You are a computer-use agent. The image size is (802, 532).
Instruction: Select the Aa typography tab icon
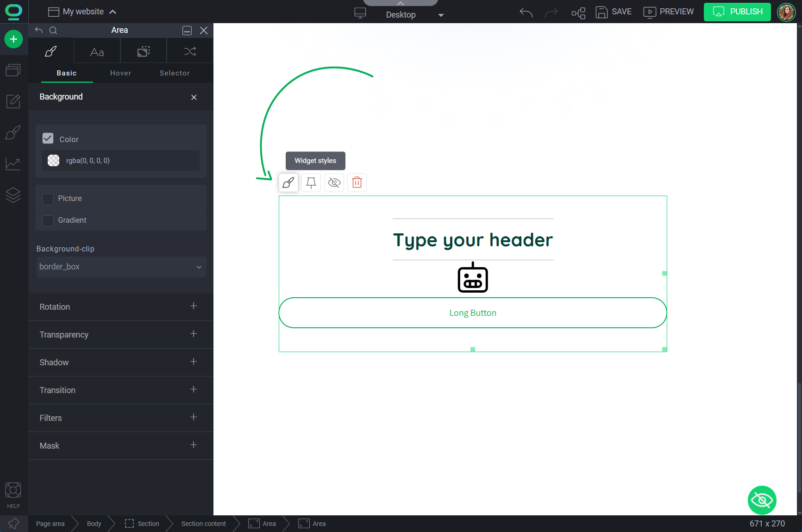[97, 51]
